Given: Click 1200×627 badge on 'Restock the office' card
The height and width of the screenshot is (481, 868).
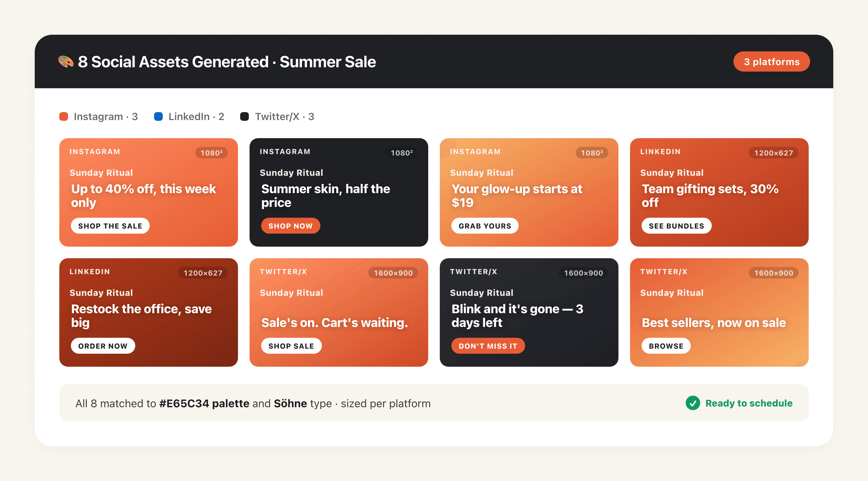Looking at the screenshot, I should 203,273.
